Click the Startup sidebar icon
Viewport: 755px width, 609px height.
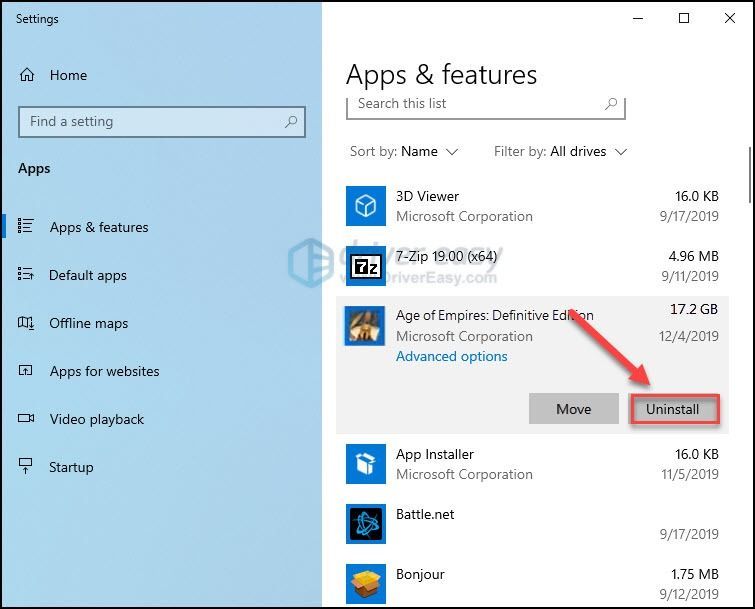coord(25,466)
